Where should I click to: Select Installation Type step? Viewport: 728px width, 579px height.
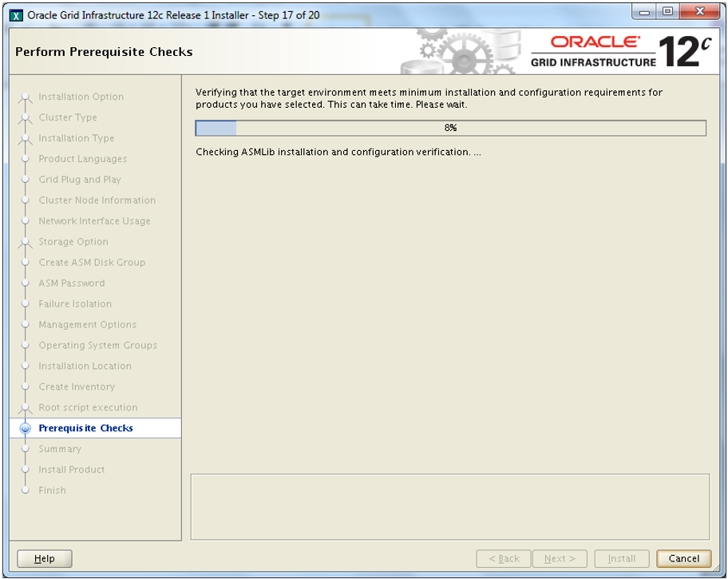[x=76, y=138]
